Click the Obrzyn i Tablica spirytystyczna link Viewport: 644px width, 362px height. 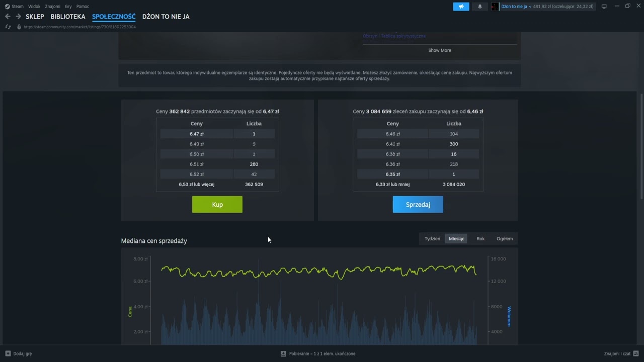pos(394,36)
